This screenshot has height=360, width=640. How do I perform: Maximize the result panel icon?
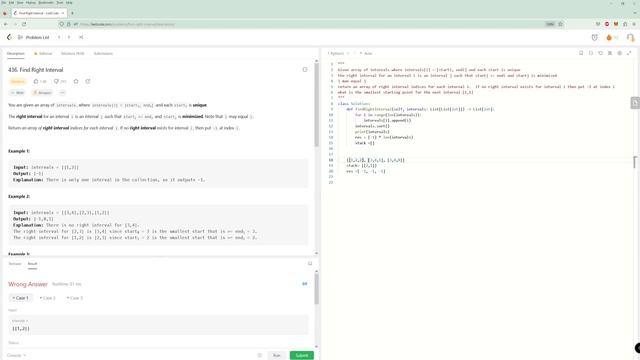pyautogui.click(x=310, y=264)
